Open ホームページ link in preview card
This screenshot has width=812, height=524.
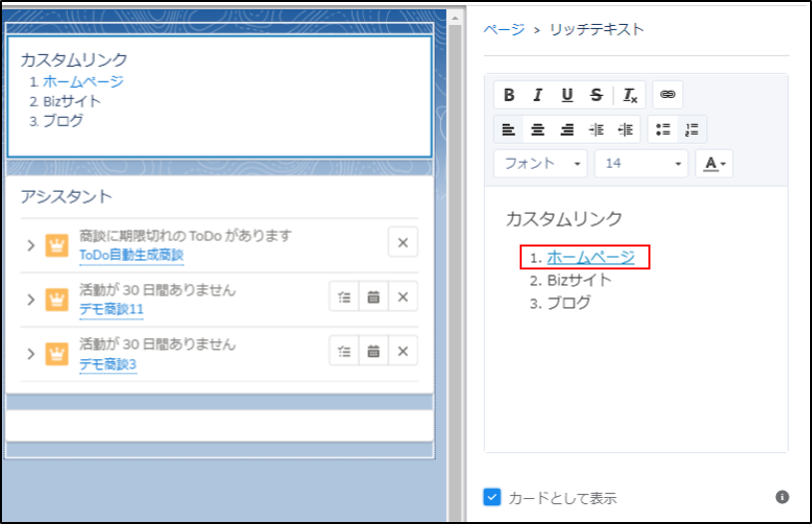pyautogui.click(x=83, y=82)
